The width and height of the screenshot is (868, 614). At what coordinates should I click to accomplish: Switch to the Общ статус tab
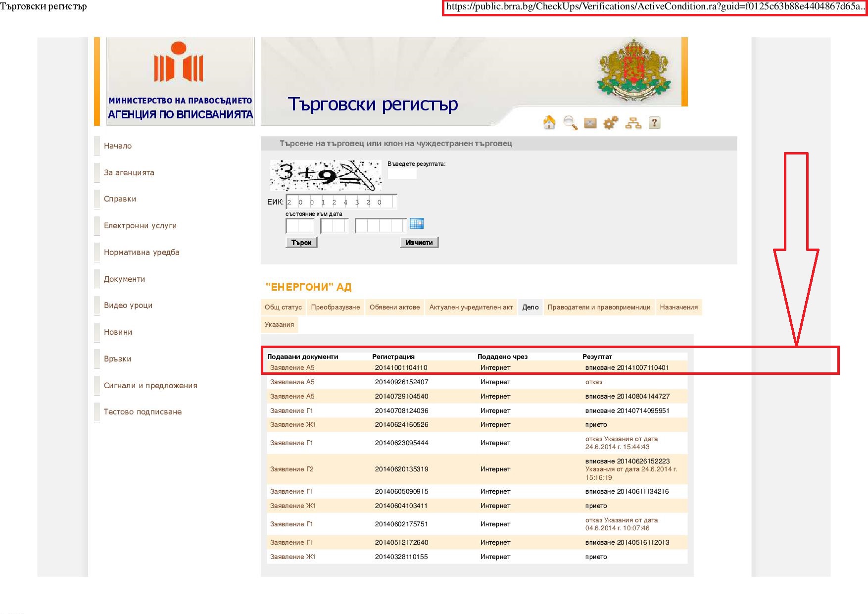point(283,307)
